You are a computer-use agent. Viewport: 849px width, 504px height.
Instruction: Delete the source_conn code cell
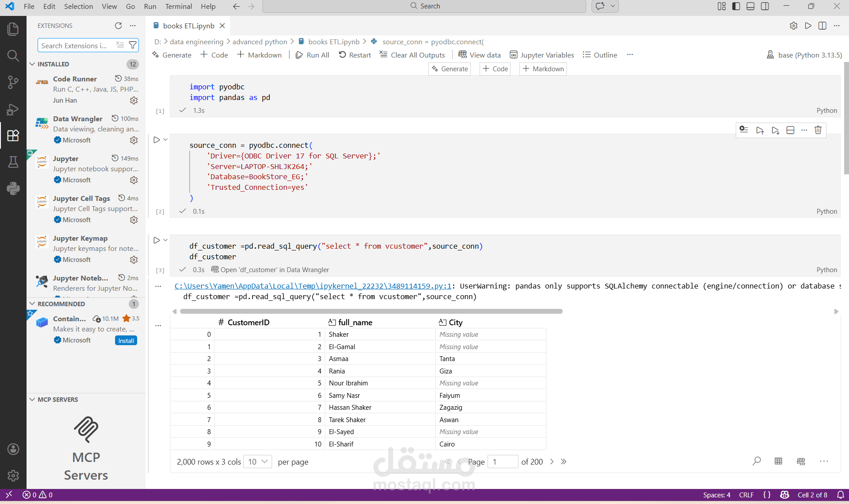[818, 130]
